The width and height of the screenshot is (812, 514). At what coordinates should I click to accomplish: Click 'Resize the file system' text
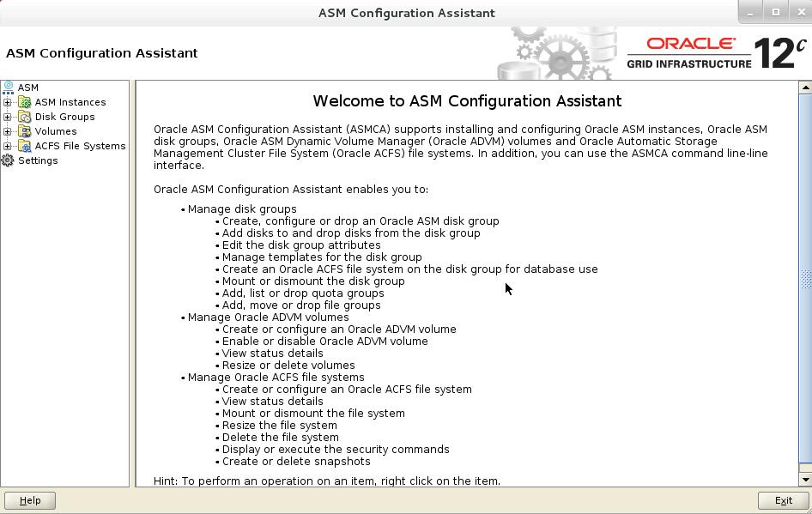280,426
